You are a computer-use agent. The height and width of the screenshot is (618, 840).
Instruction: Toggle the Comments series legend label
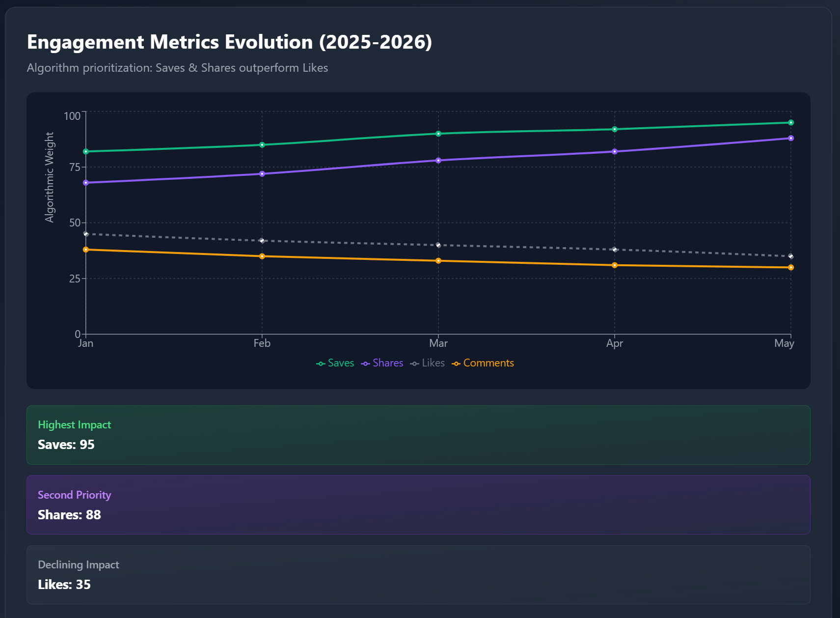488,363
